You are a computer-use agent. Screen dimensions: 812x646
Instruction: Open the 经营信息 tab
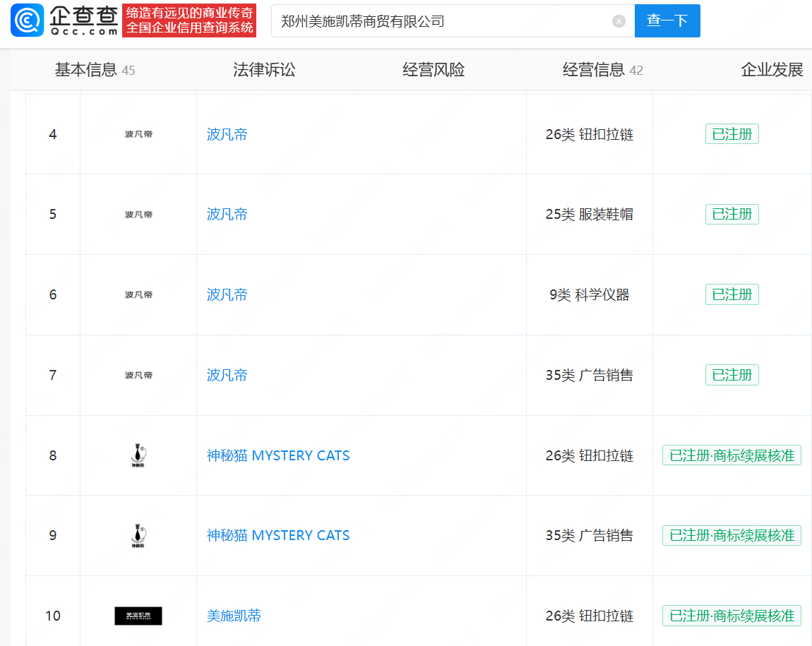click(603, 70)
